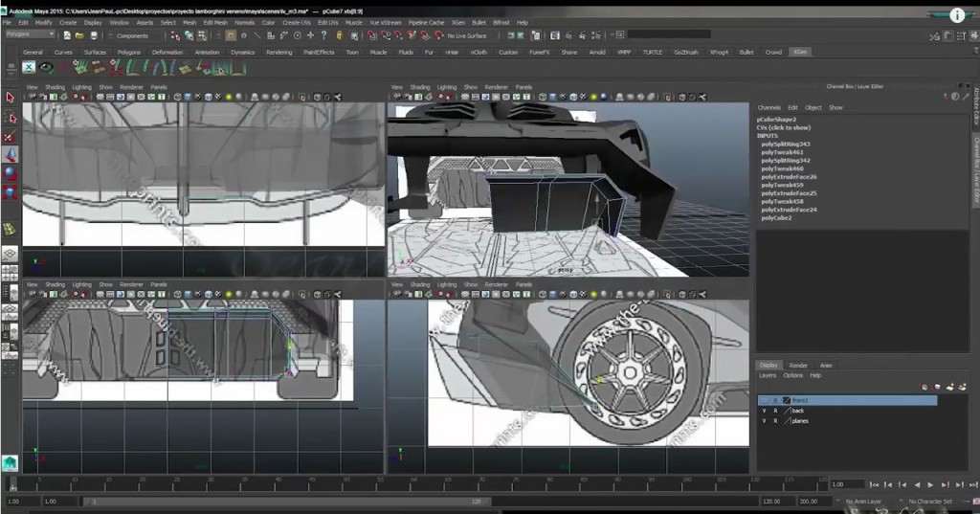Click the YouTube info card icon

point(958,15)
